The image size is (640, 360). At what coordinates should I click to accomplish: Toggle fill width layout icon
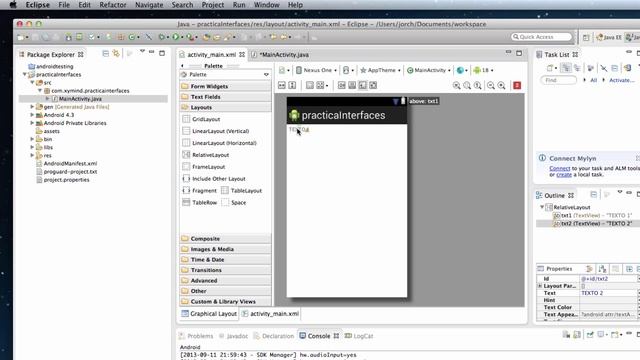click(282, 85)
